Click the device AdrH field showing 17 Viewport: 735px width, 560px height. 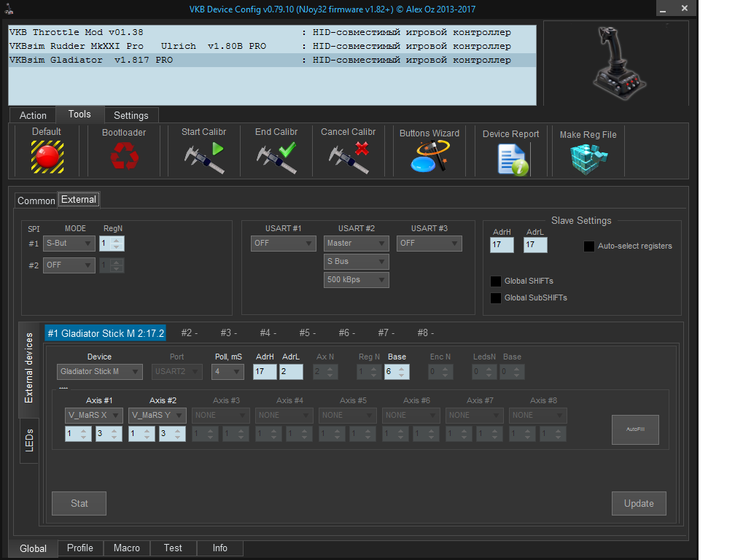265,372
